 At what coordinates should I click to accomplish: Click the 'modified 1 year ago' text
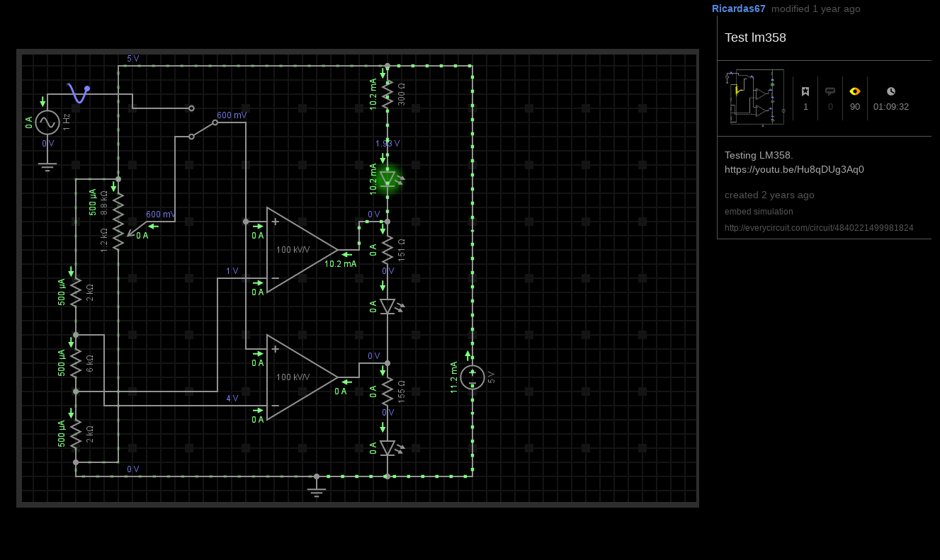click(816, 8)
